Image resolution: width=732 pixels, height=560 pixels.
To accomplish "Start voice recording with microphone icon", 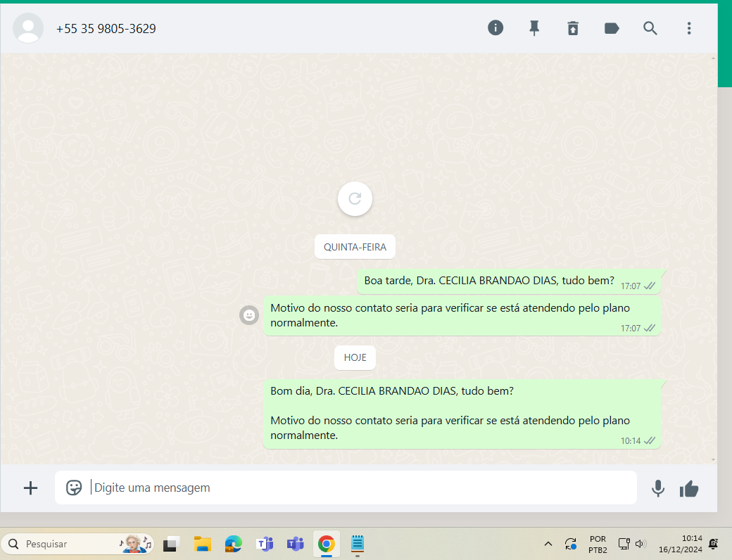I will (x=658, y=488).
